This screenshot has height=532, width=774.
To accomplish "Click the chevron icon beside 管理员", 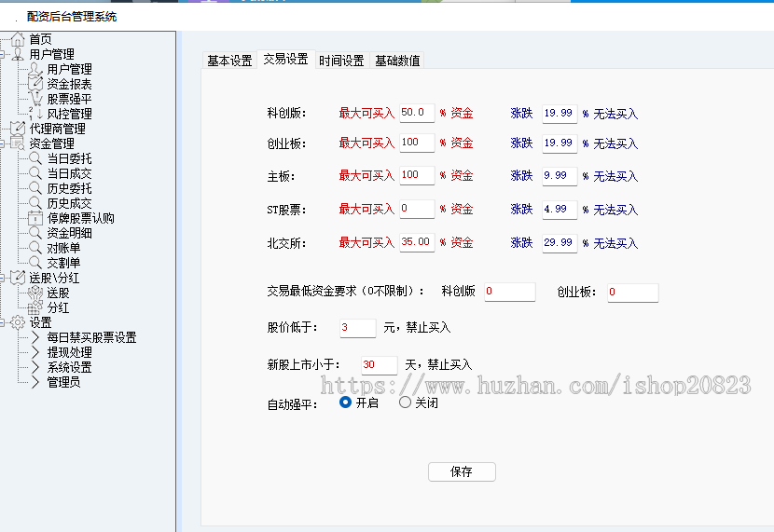I will click(35, 382).
